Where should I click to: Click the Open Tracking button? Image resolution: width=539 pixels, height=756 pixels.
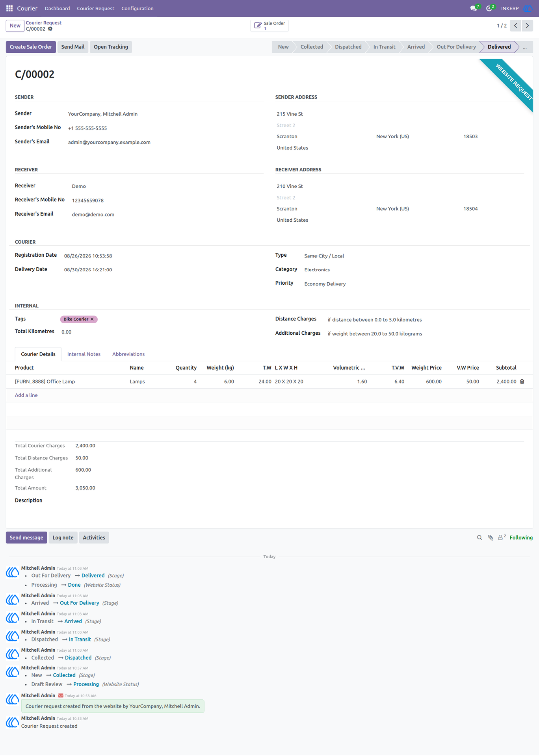(x=111, y=47)
